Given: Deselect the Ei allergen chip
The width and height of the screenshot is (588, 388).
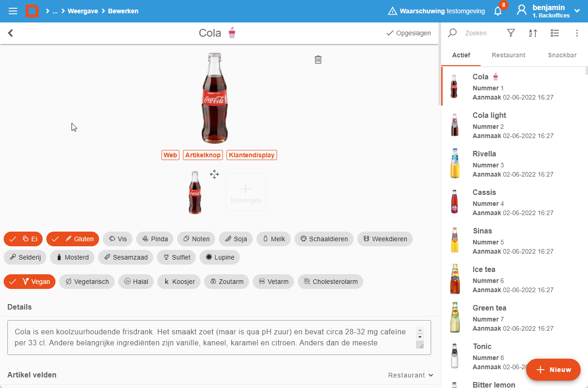Looking at the screenshot, I should [x=23, y=239].
